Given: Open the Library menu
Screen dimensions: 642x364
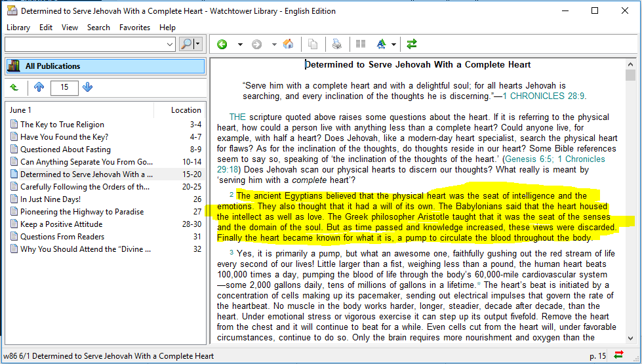Looking at the screenshot, I should [18, 28].
